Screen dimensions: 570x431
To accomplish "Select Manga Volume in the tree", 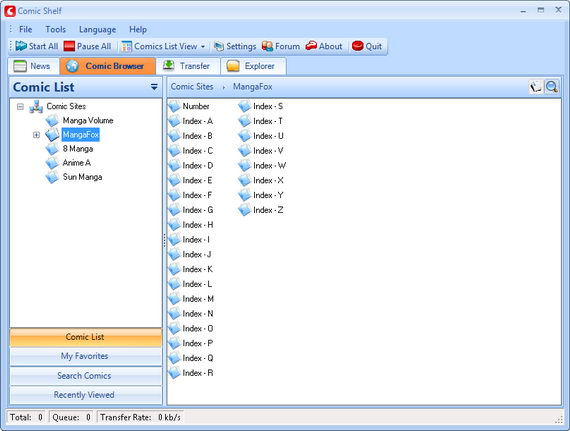I will [x=88, y=120].
